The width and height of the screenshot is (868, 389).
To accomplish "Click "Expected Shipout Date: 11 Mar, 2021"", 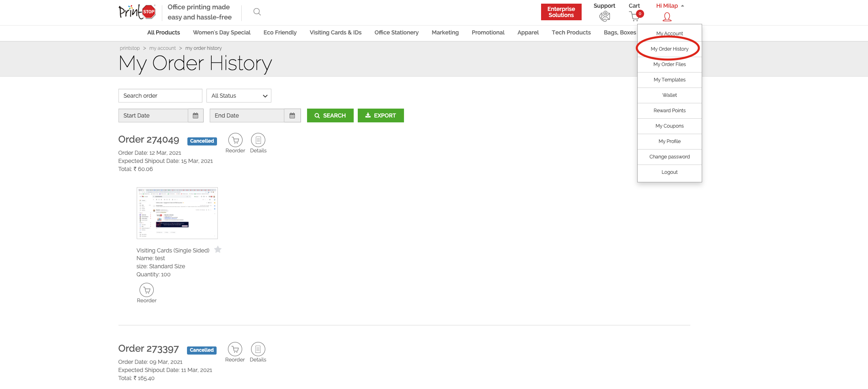I will 165,370.
